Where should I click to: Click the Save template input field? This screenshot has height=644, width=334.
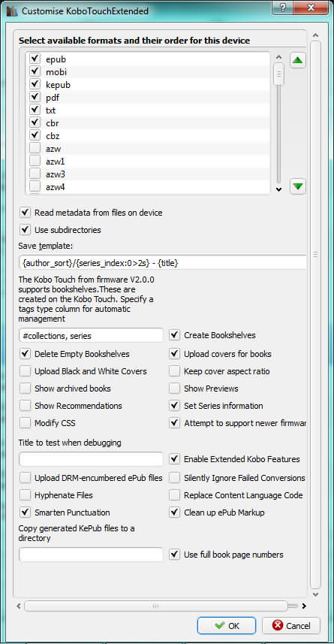(x=162, y=262)
